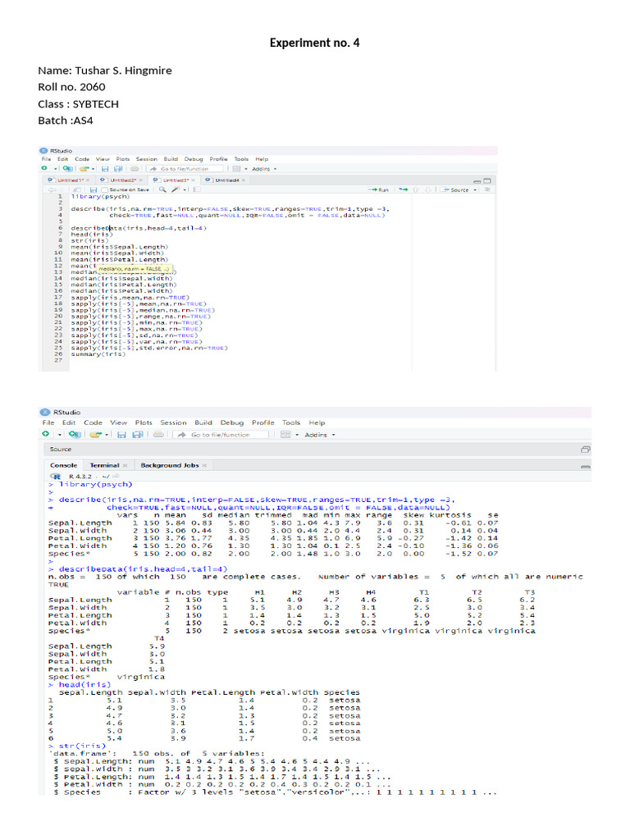Open code tools wand dropdown arrow

(x=185, y=190)
